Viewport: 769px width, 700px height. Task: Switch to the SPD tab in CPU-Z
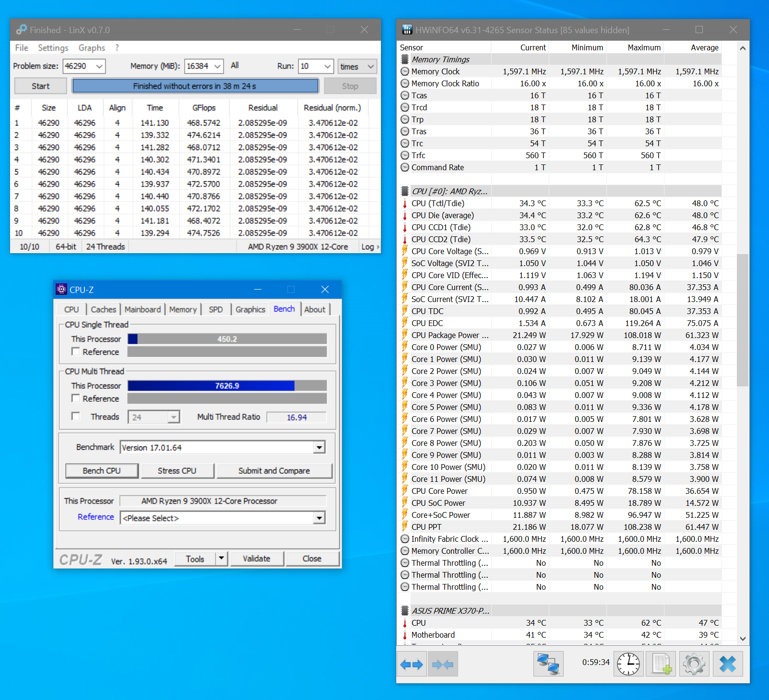pos(216,309)
